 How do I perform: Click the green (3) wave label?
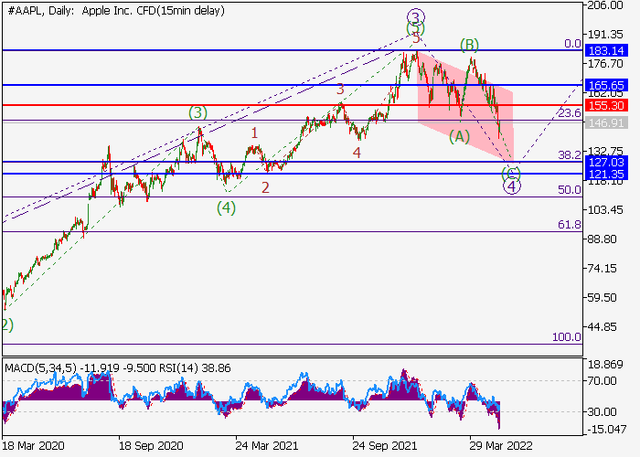(198, 112)
